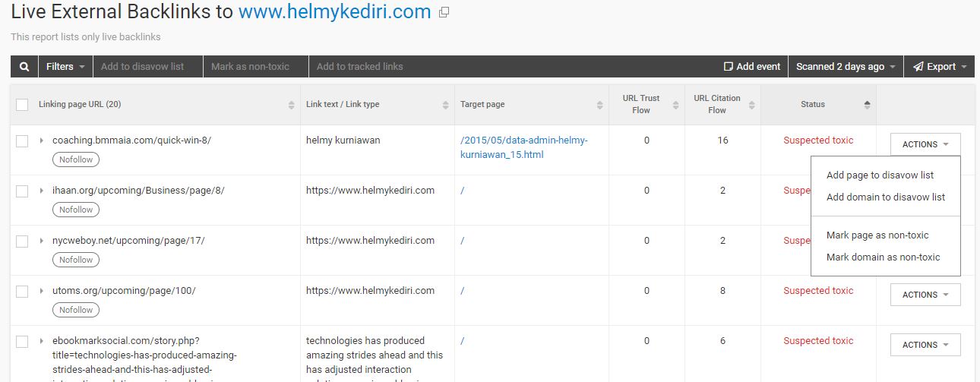Select nycweboy.net/upcoming/page/17/ URL text
Screen dimensions: 980x382
pyautogui.click(x=128, y=241)
